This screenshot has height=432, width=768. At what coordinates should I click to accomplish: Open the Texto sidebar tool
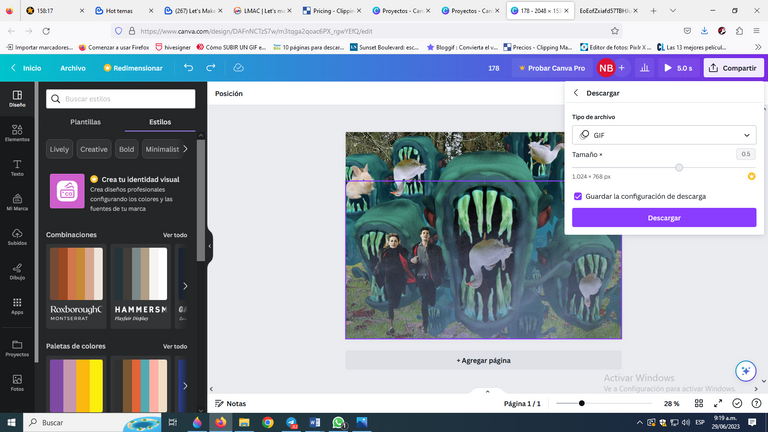(17, 168)
